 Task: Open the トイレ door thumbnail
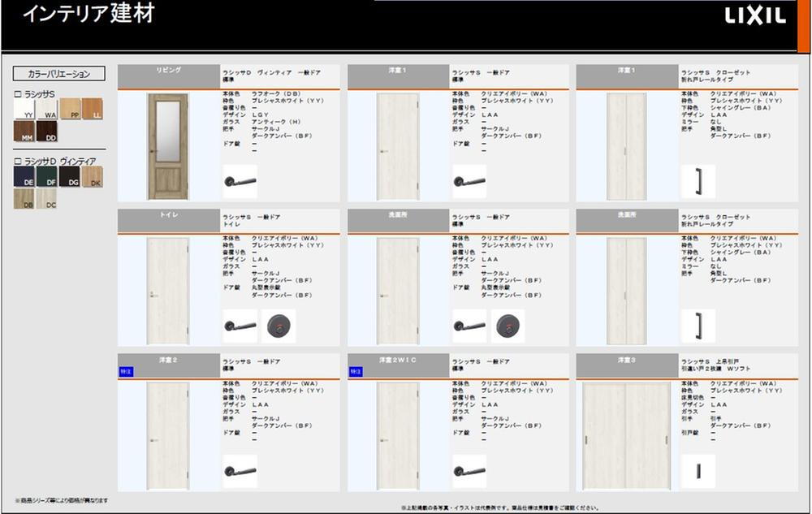[168, 291]
